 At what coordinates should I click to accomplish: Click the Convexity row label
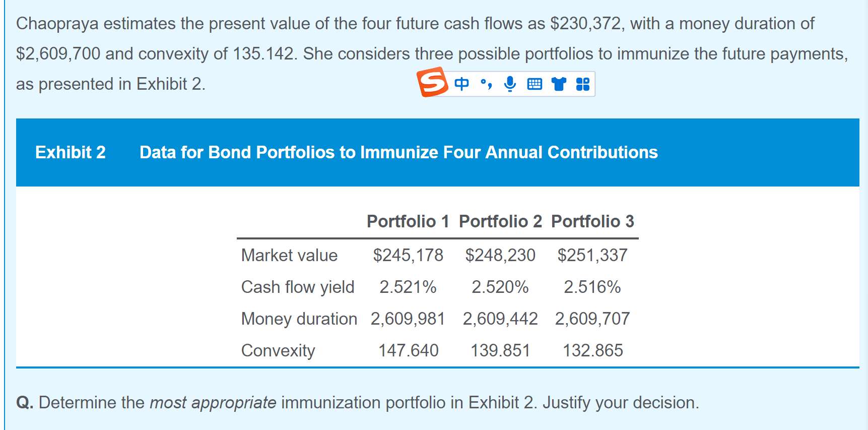coord(278,350)
